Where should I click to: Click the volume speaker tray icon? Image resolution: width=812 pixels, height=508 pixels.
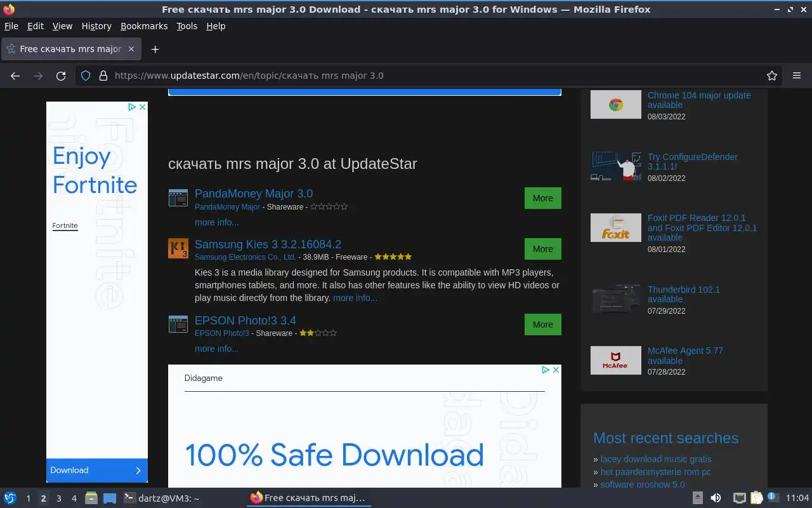tap(716, 498)
